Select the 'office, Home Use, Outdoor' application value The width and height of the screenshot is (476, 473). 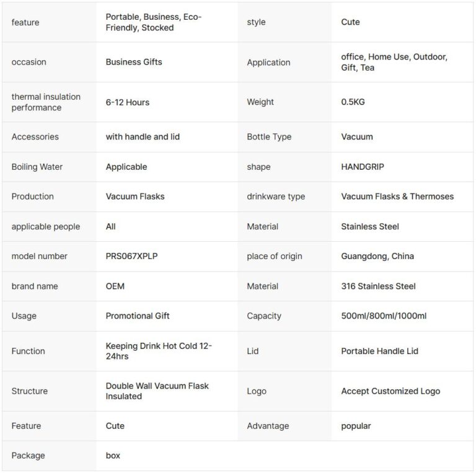[x=394, y=62]
